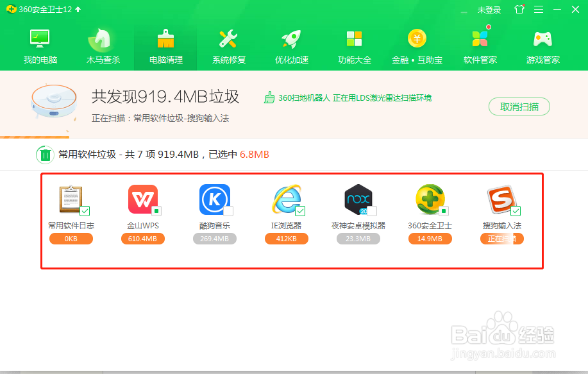The image size is (588, 374).
Task: Check the 夜神安卓模拟器 checkbox
Action: [x=372, y=211]
